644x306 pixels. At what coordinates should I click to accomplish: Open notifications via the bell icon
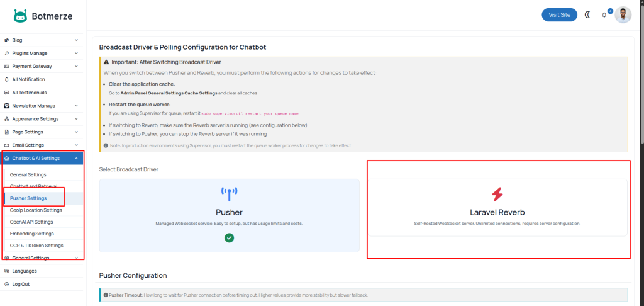coord(604,15)
